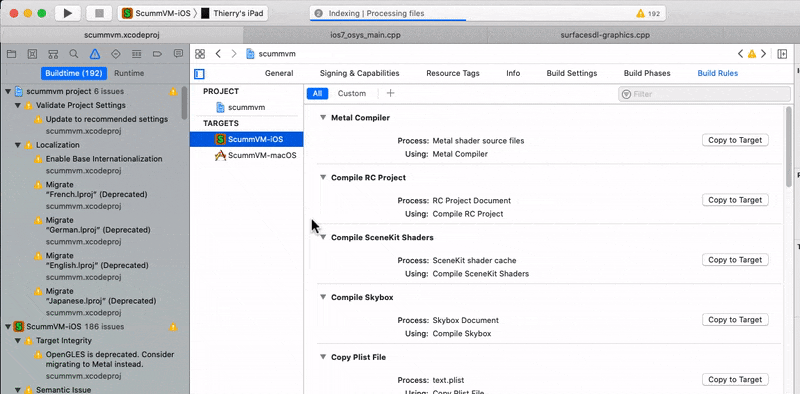Collapse the Compile RC Project rule
The width and height of the screenshot is (800, 394).
tap(322, 178)
